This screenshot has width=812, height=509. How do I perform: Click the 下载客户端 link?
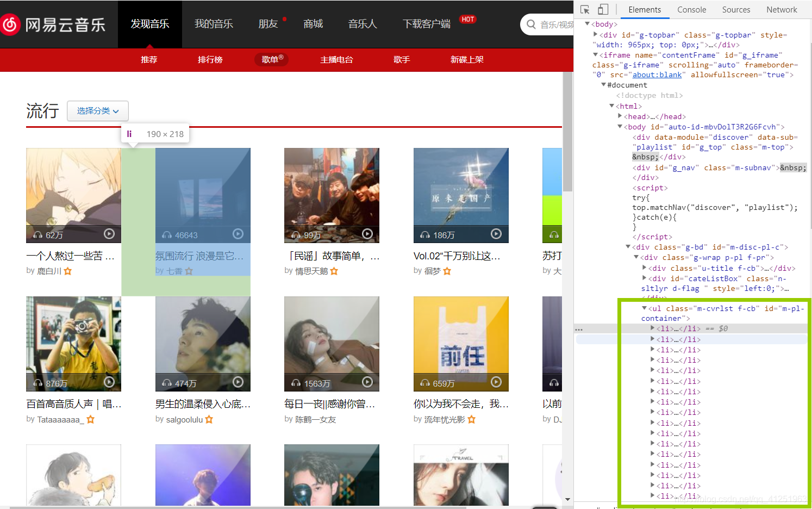click(427, 24)
